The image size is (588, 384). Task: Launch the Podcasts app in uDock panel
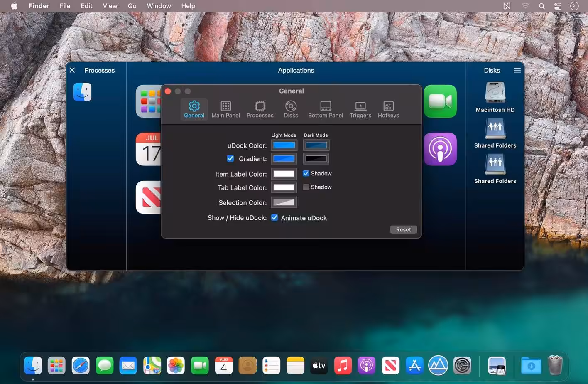pyautogui.click(x=440, y=149)
